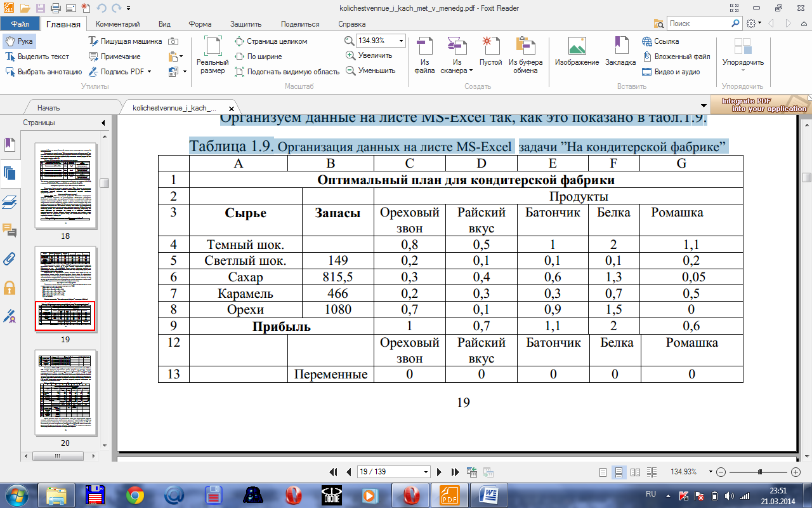
Task: Open the zoom percentage dropdown in ribbon
Action: tap(401, 41)
